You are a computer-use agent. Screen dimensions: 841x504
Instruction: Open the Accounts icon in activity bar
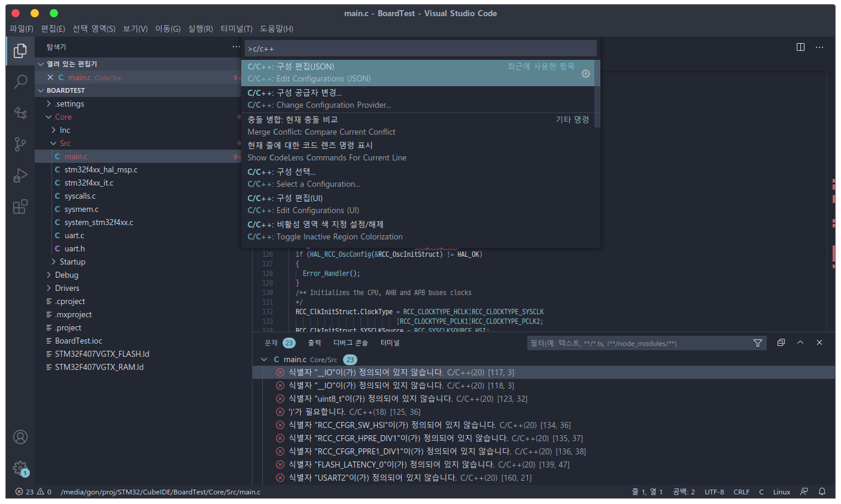point(20,437)
